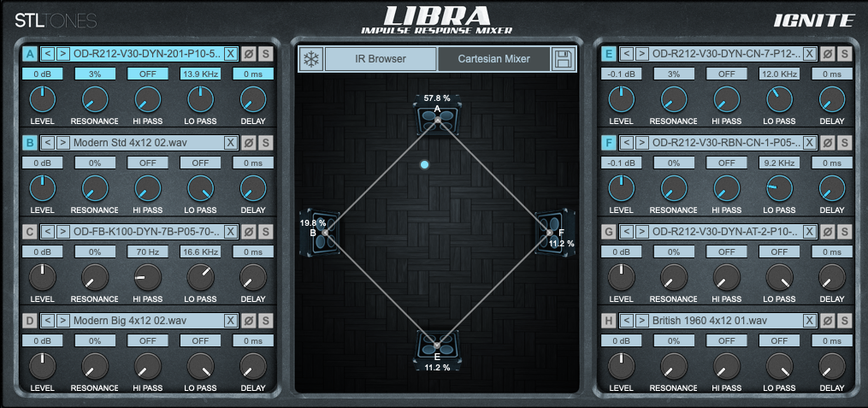Screen dimensions: 868x408
Task: Toggle slot E enable button
Action: click(x=608, y=54)
